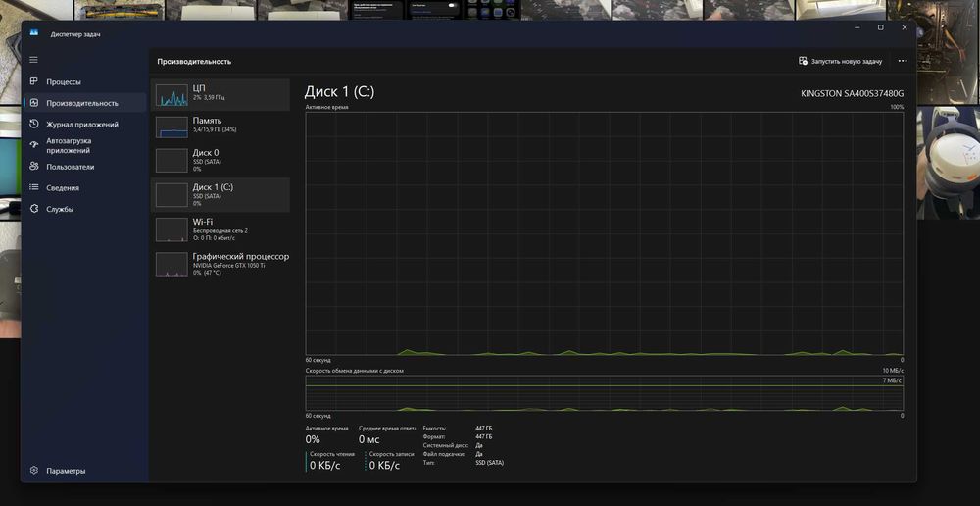Open the Пользователи users icon

[34, 167]
